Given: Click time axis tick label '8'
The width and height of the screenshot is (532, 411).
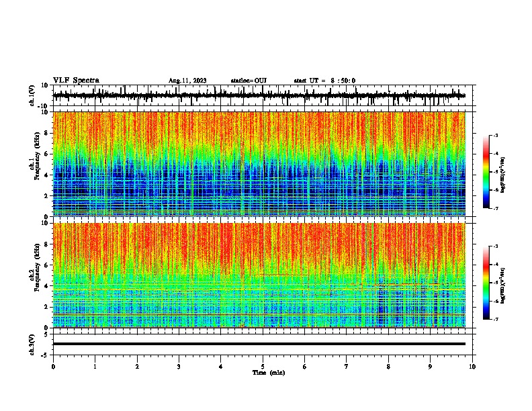Looking at the screenshot, I should 388,367.
